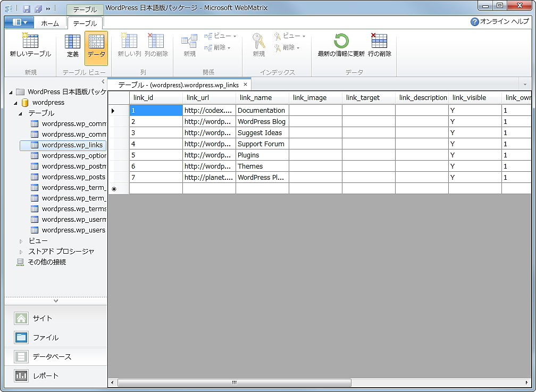The width and height of the screenshot is (536, 392).
Task: Click the wordpress database cylinder icon
Action: click(x=24, y=103)
